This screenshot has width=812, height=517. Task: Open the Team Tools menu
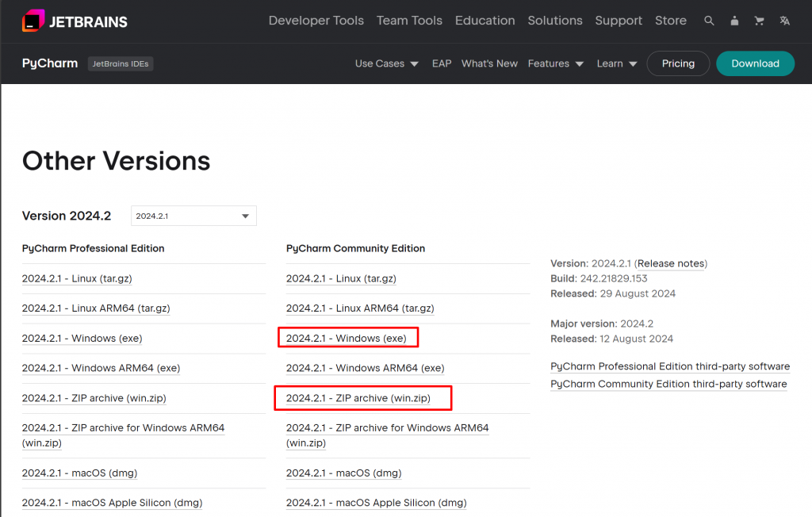pos(409,21)
